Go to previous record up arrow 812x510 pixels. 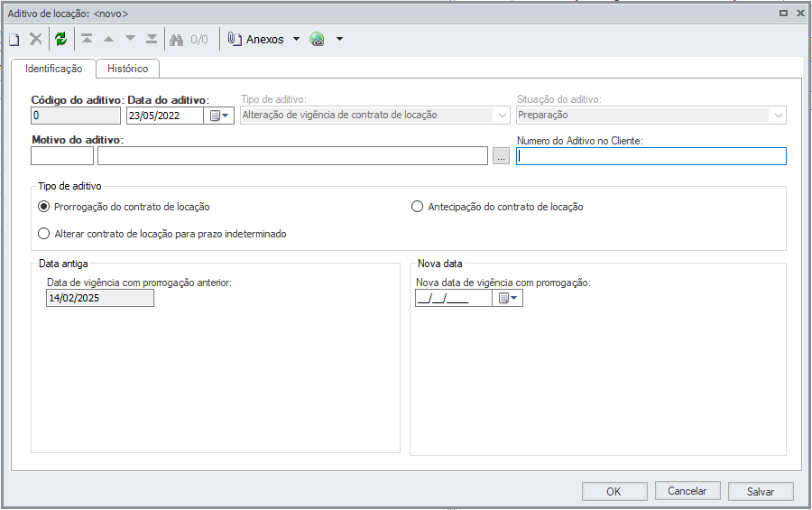[109, 39]
